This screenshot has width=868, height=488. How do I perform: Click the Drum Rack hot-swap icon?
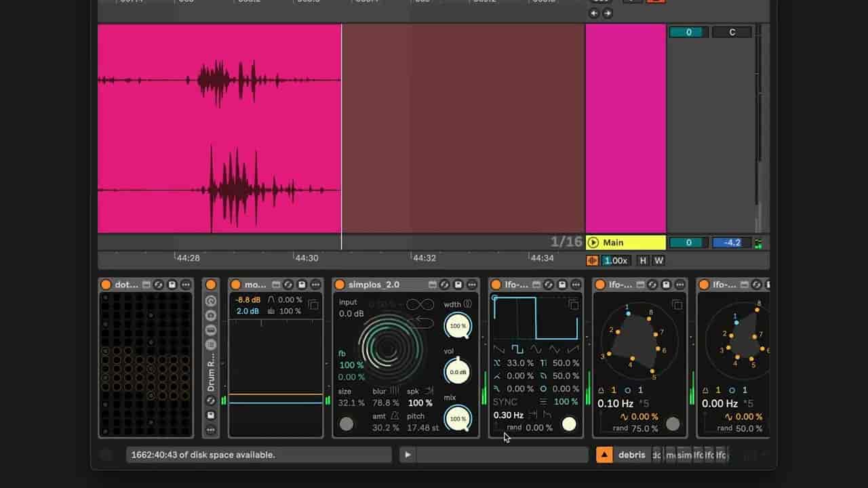coord(211,401)
